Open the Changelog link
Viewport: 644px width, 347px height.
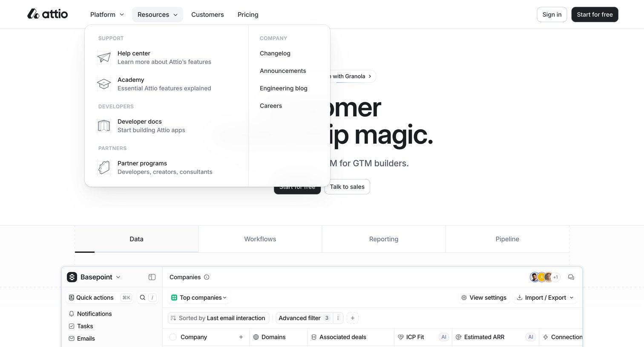click(275, 53)
